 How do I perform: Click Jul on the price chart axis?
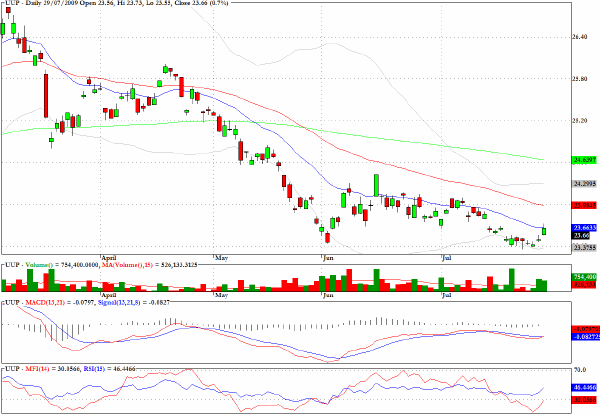pyautogui.click(x=447, y=258)
